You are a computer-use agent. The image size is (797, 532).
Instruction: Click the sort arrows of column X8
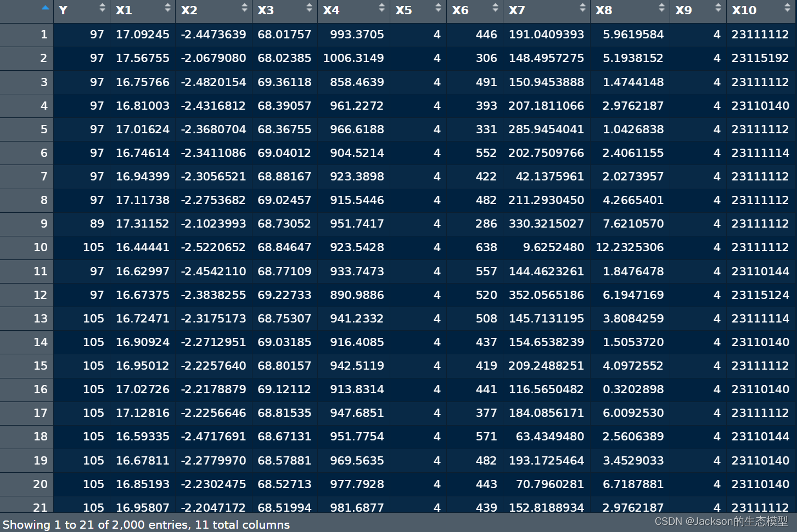click(662, 8)
